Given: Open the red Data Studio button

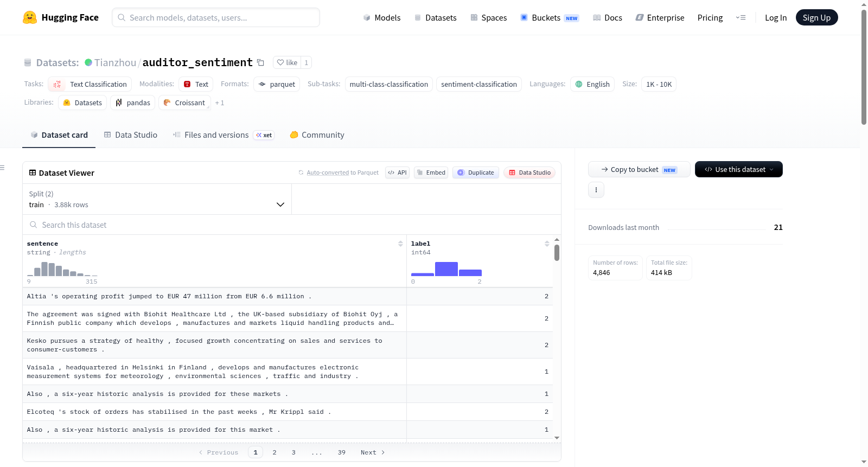Looking at the screenshot, I should [529, 172].
